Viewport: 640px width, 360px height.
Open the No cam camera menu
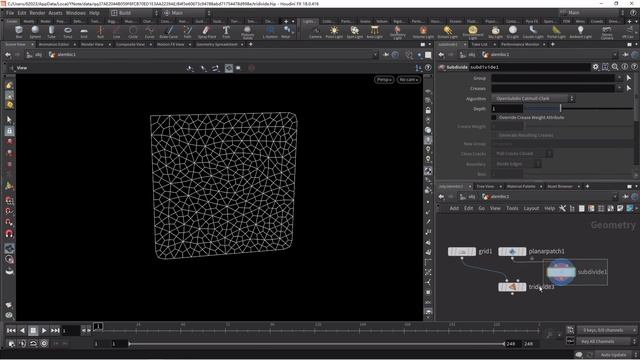[x=409, y=80]
